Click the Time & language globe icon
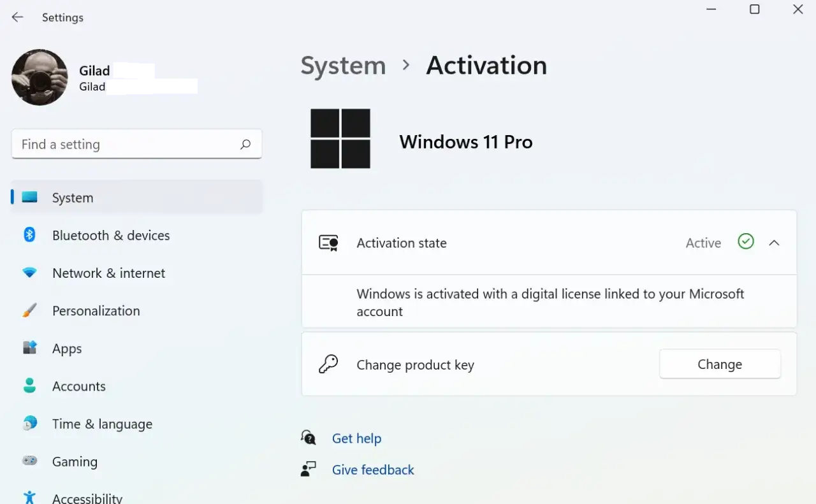The width and height of the screenshot is (816, 504). (x=29, y=423)
